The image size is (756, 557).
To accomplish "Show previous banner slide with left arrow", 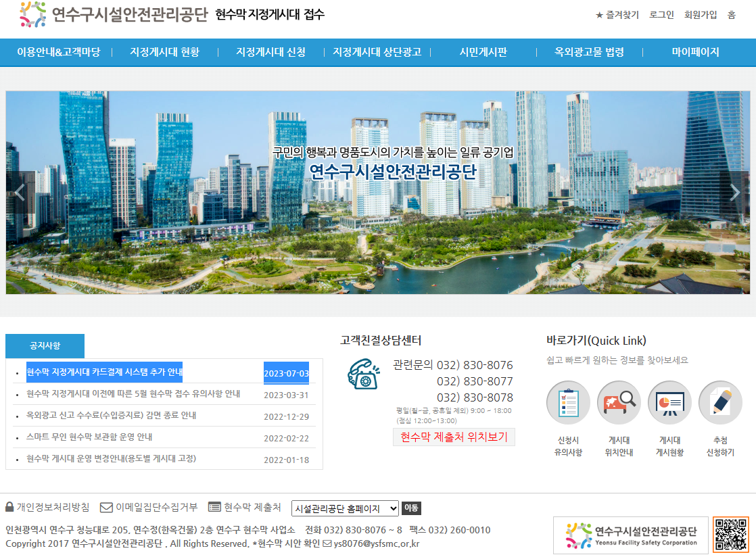I will point(20,192).
